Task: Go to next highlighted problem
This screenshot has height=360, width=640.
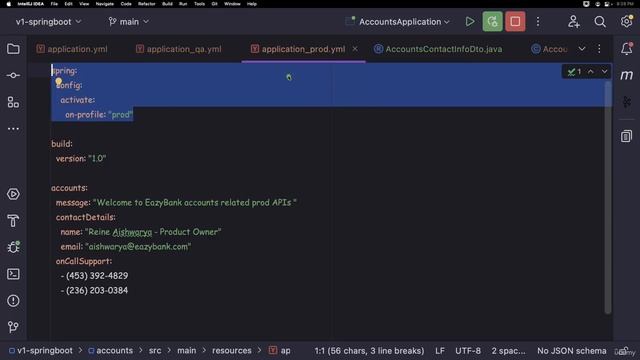Action: point(604,72)
